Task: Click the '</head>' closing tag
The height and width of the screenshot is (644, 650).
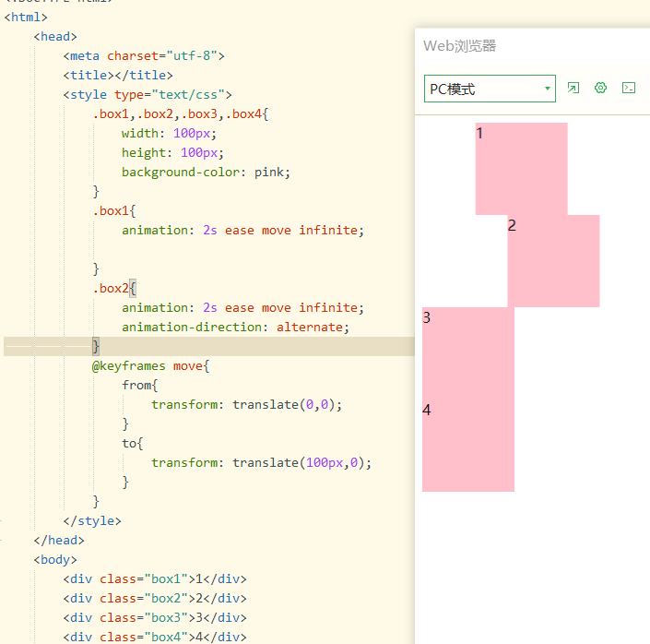Action: (59, 541)
